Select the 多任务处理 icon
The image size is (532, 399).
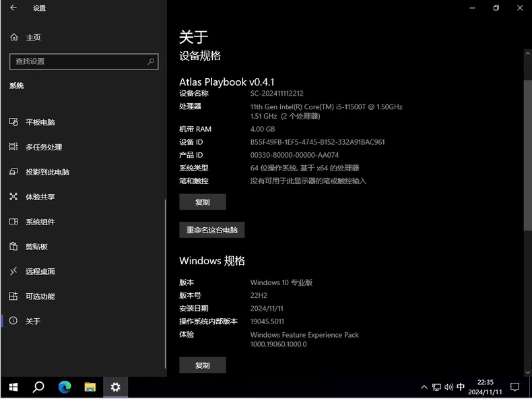point(13,147)
